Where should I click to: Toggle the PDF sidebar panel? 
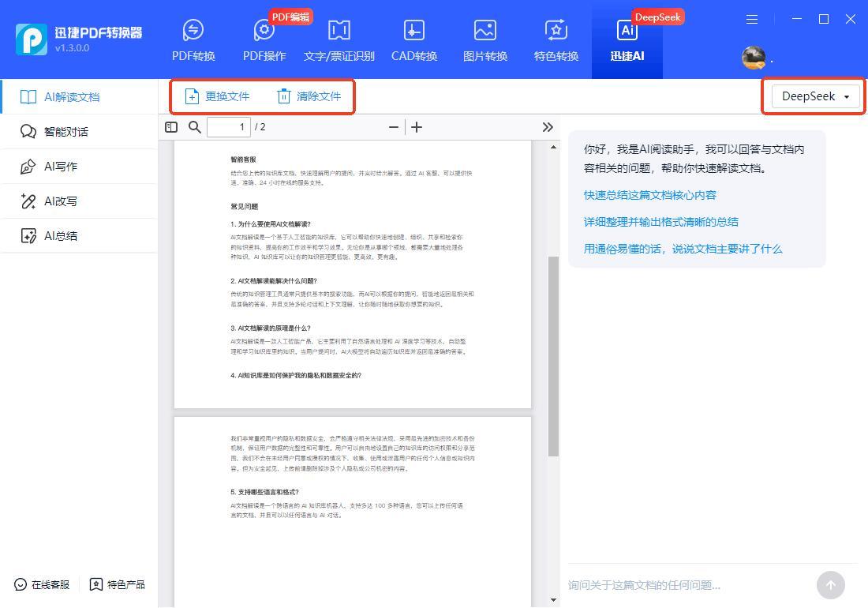point(171,127)
